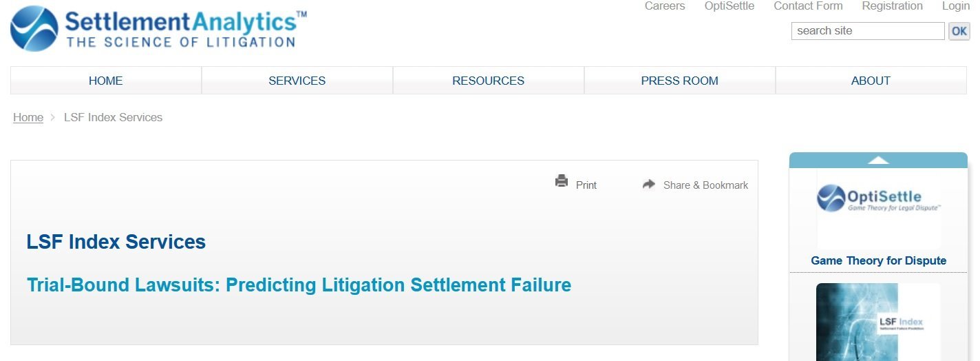980x361 pixels.
Task: Click the printer icon
Action: 562,181
